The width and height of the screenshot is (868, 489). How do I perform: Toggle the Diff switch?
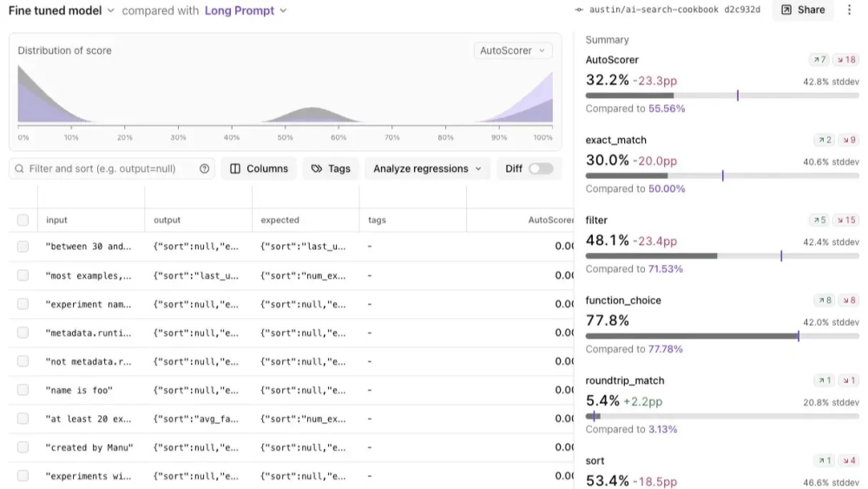tap(540, 169)
